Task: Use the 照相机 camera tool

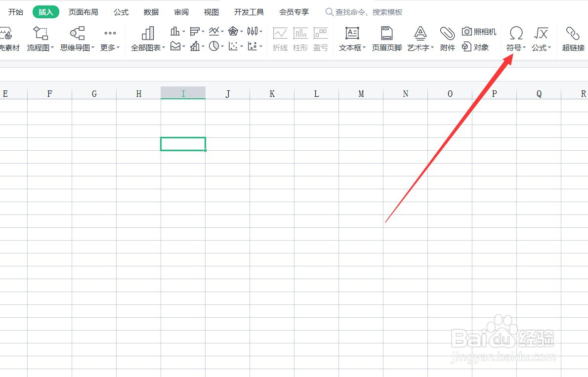Action: pyautogui.click(x=479, y=31)
